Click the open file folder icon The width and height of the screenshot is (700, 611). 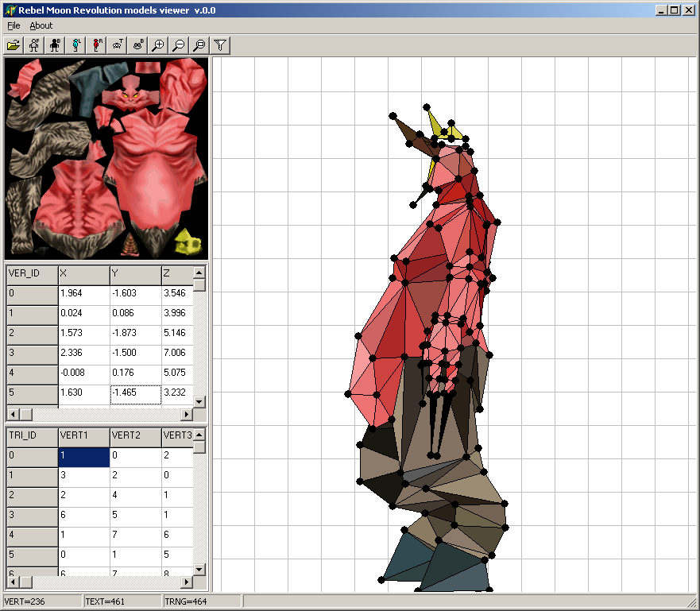[x=13, y=45]
